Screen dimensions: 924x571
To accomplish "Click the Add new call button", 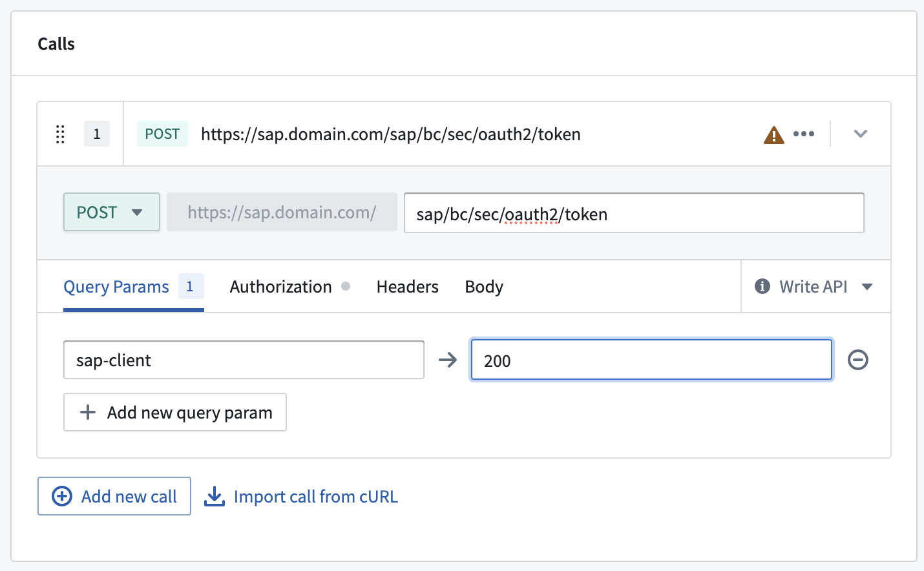I will coord(114,496).
